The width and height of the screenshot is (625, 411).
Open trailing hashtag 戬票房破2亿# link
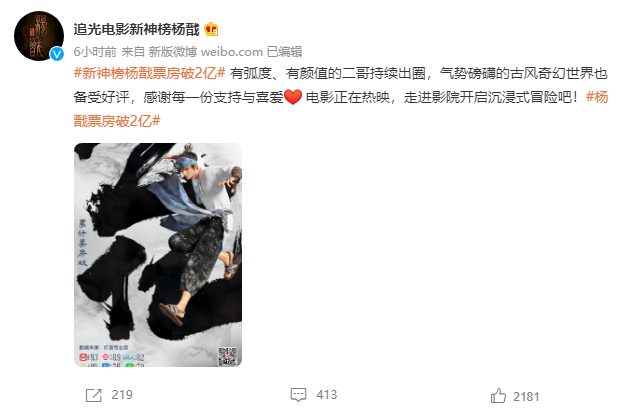click(117, 121)
